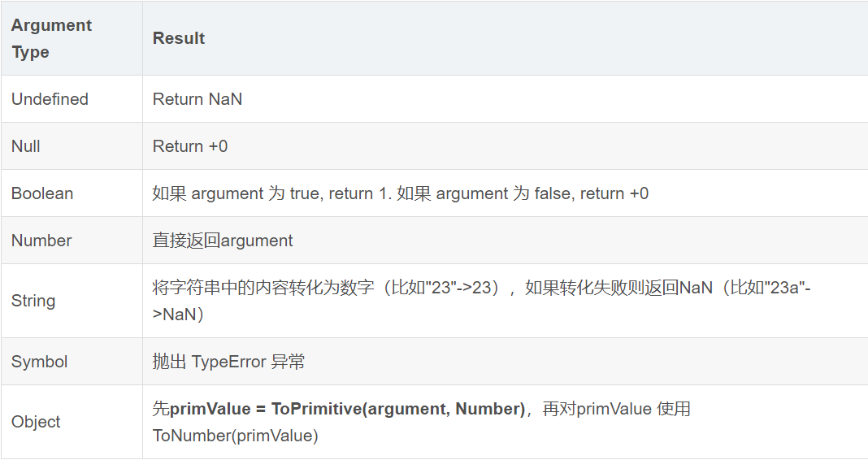Click the bold ToPrimitive(argument, Number) text
The image size is (868, 460).
[398, 409]
